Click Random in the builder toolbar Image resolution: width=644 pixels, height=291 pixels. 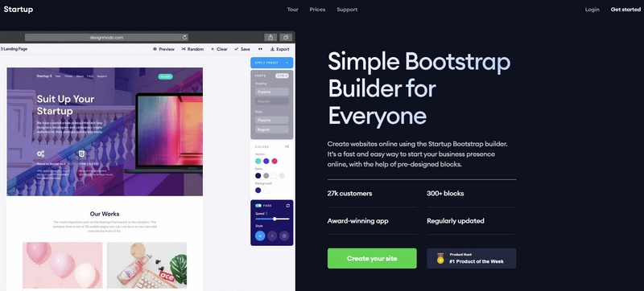coord(192,49)
